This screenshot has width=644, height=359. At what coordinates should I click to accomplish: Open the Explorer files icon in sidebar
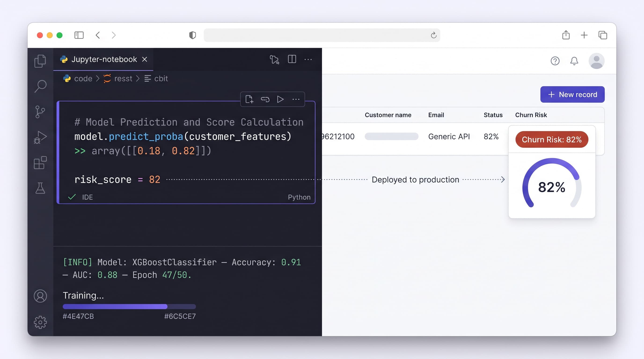click(x=40, y=61)
